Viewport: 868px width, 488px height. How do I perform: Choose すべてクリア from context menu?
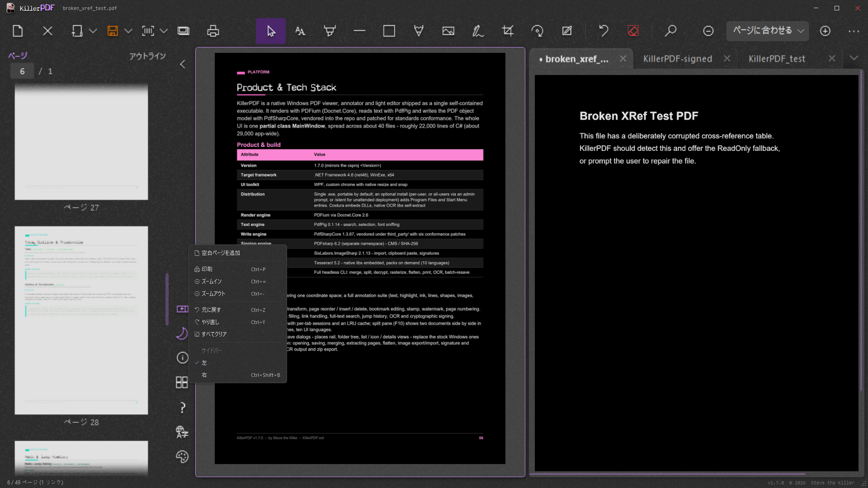coord(238,334)
